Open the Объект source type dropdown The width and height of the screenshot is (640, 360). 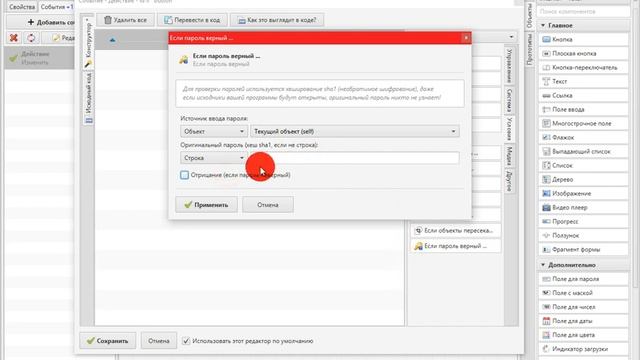tap(214, 131)
